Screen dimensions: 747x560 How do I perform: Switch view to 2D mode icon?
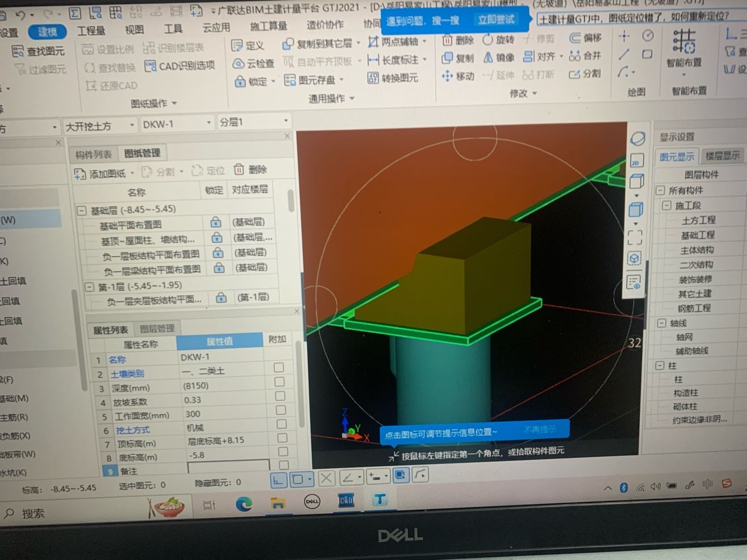636,162
